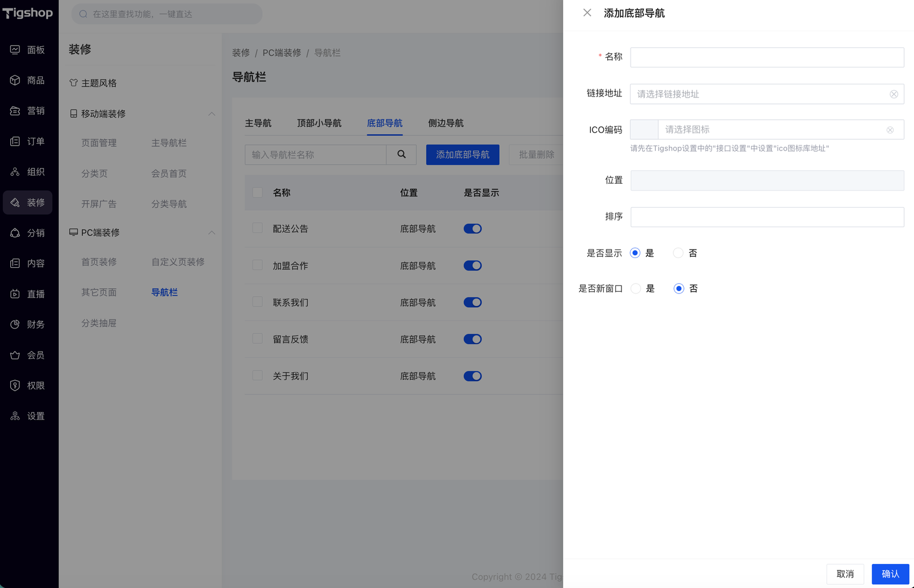Open the 设置 settings sidebar icon
914x588 pixels.
click(x=15, y=416)
